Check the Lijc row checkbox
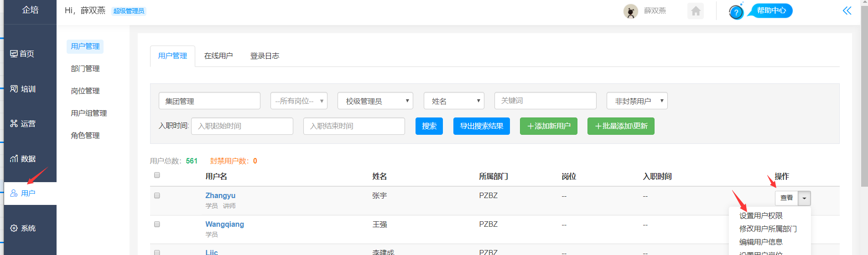 click(157, 252)
